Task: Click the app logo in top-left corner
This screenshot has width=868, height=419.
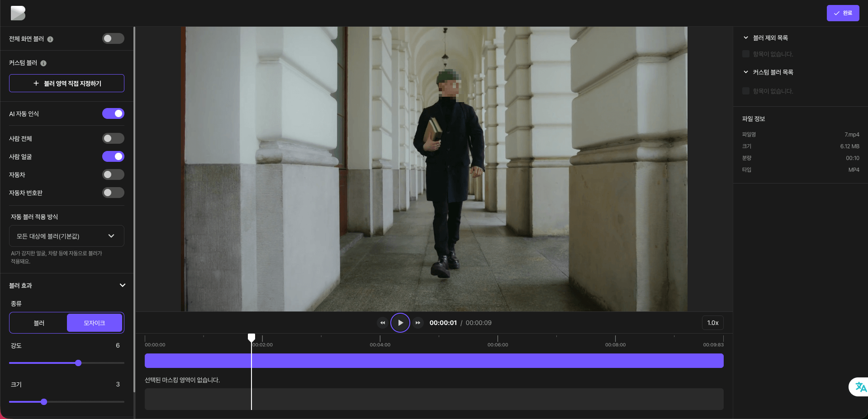Action: pos(18,13)
